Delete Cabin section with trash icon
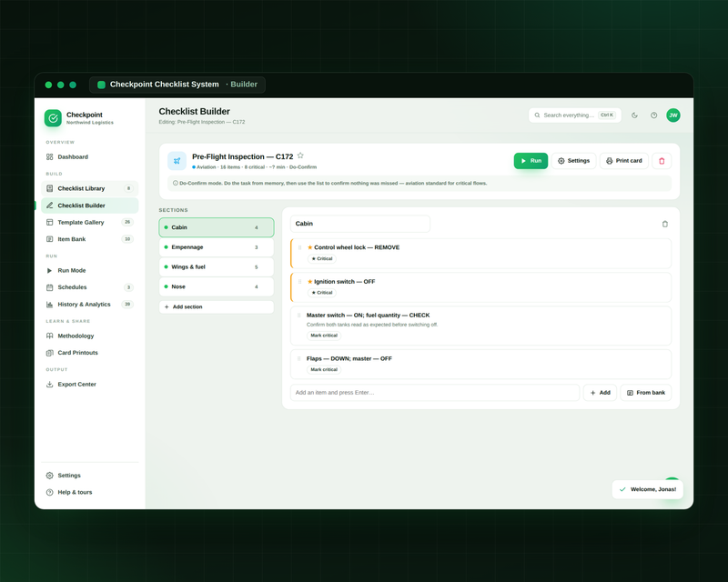This screenshot has height=582, width=728. [x=665, y=224]
